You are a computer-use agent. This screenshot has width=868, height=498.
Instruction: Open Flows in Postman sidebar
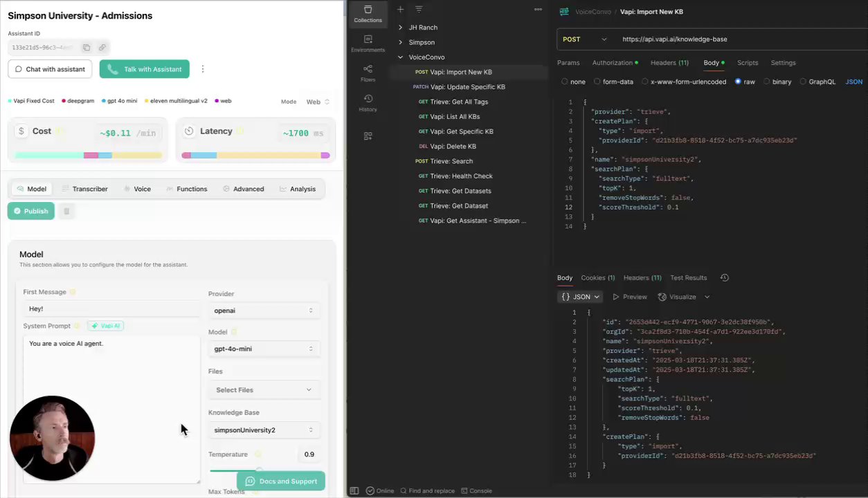[x=368, y=73]
